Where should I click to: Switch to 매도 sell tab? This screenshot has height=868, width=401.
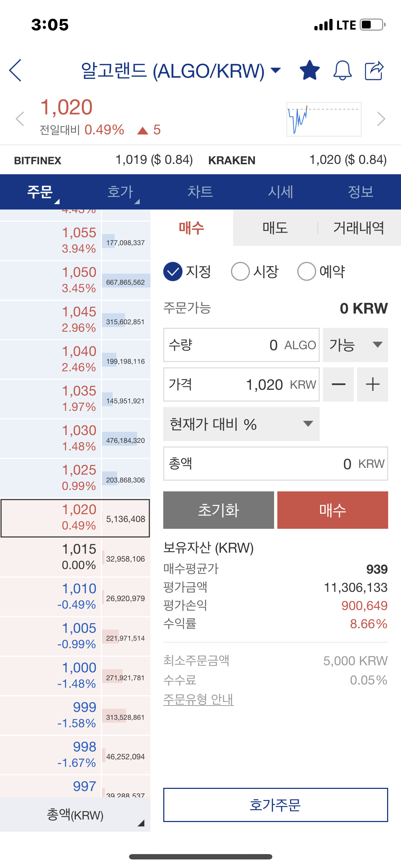point(275,228)
